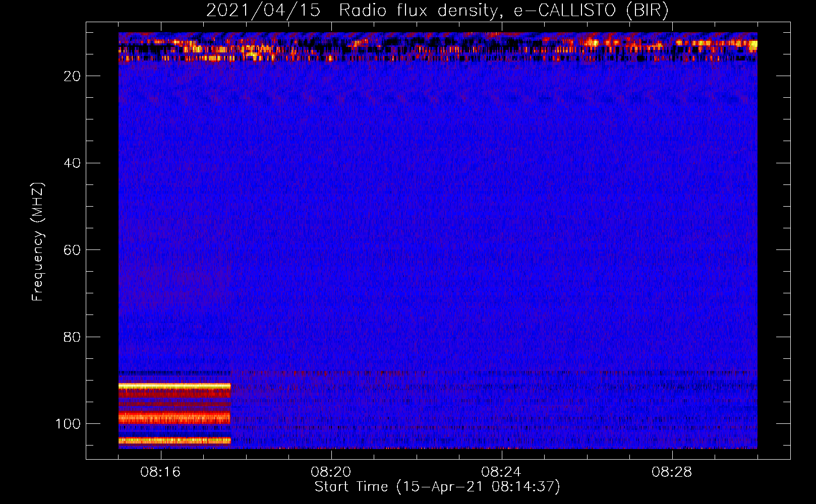Click the 80 frequency tick label
Screen dimensions: 816x504
tap(72, 337)
